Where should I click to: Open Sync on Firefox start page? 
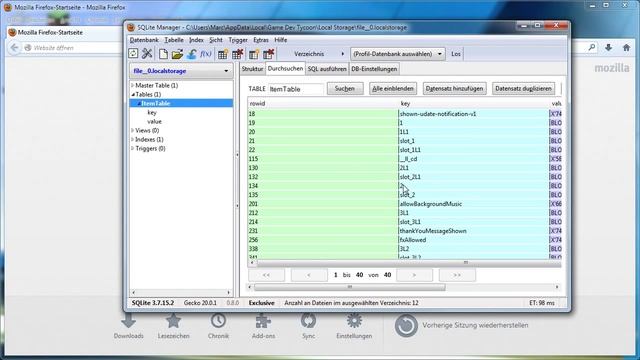pyautogui.click(x=309, y=326)
